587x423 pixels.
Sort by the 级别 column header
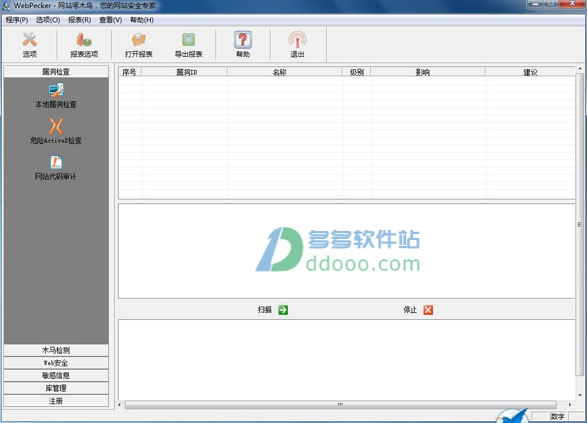pyautogui.click(x=357, y=72)
